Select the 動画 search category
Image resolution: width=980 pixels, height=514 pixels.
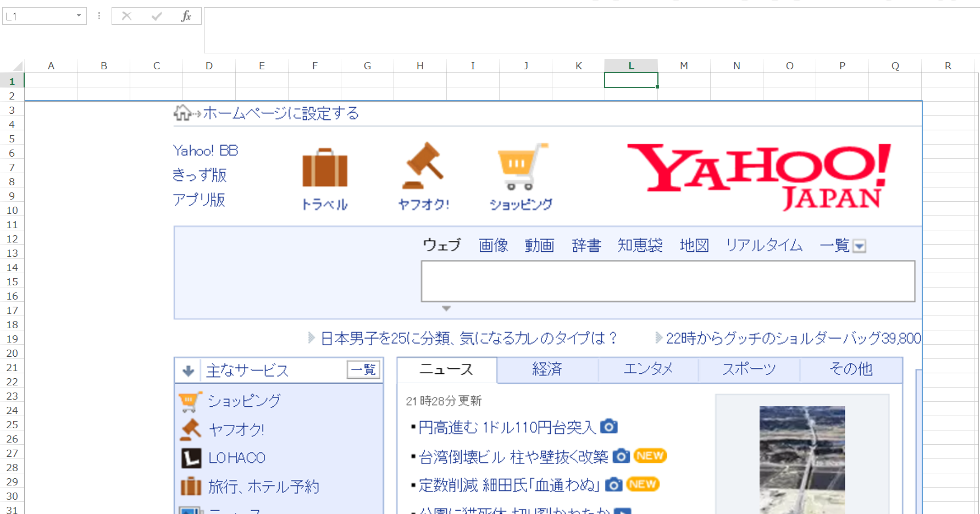point(540,245)
